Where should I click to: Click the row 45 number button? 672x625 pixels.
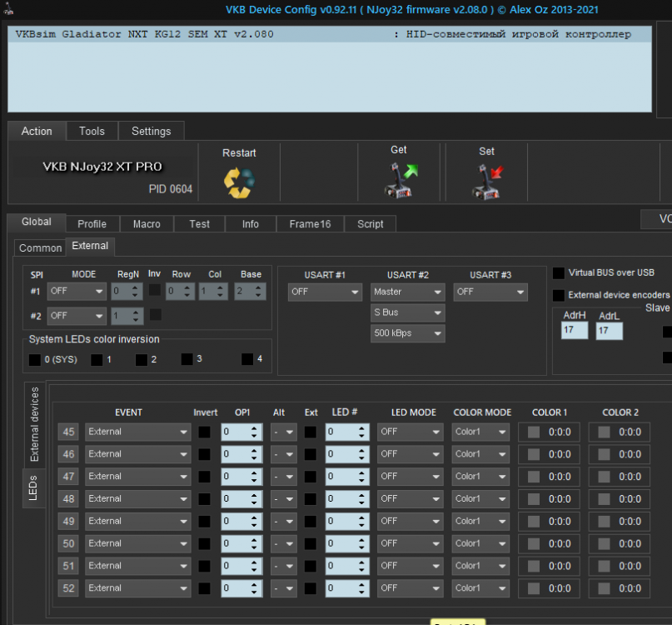tap(69, 432)
